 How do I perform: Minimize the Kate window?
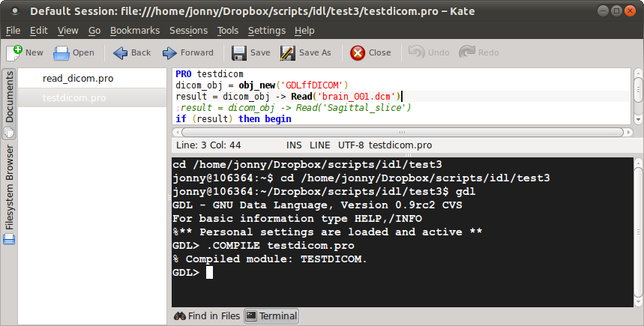[x=603, y=11]
